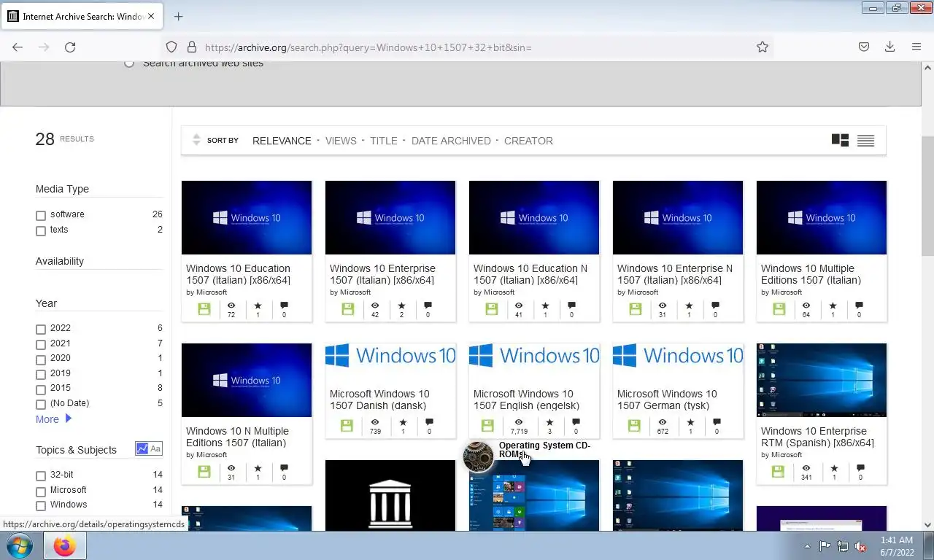This screenshot has width=934, height=560.
Task: Save to Pocket icon in toolbar
Action: click(x=864, y=47)
